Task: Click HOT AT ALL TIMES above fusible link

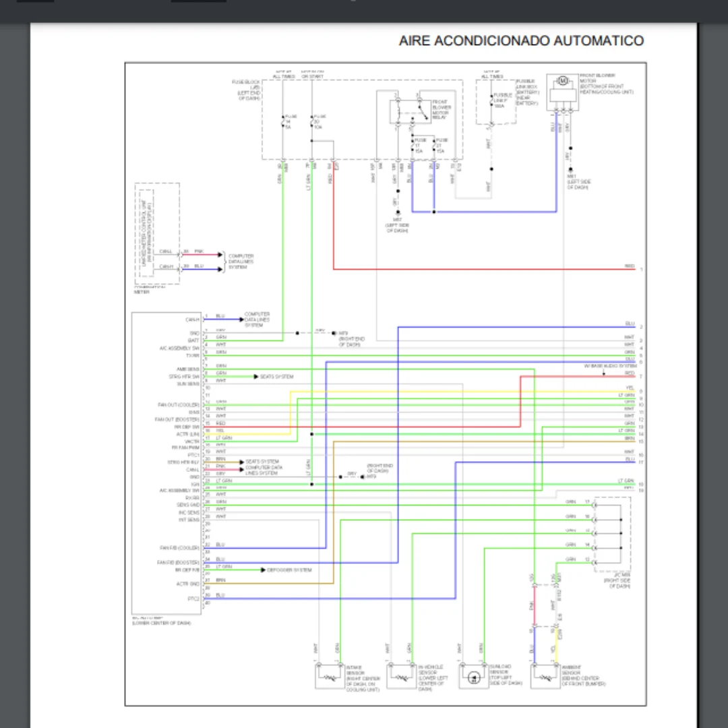Action: coord(491,74)
